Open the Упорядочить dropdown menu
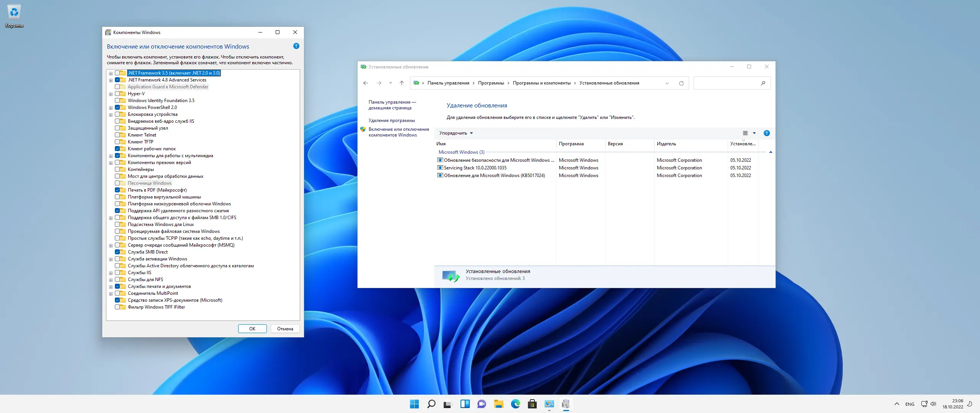The image size is (980, 413). point(456,133)
